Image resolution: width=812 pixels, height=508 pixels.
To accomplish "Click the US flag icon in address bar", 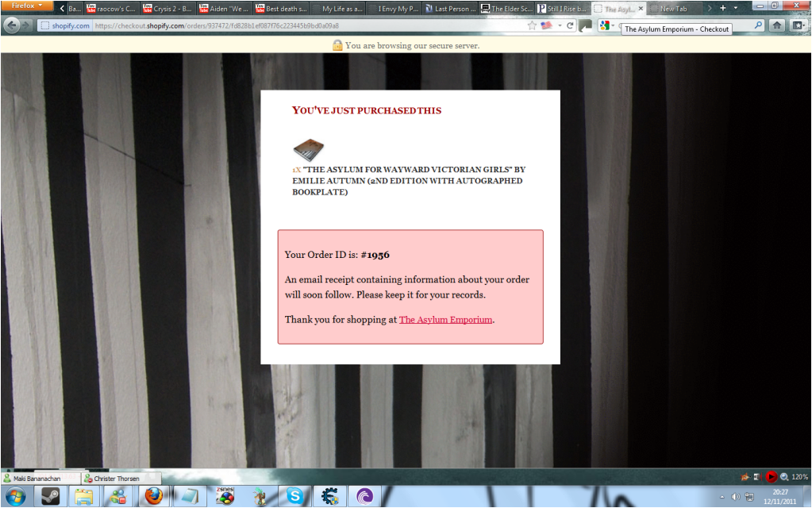I will 546,25.
